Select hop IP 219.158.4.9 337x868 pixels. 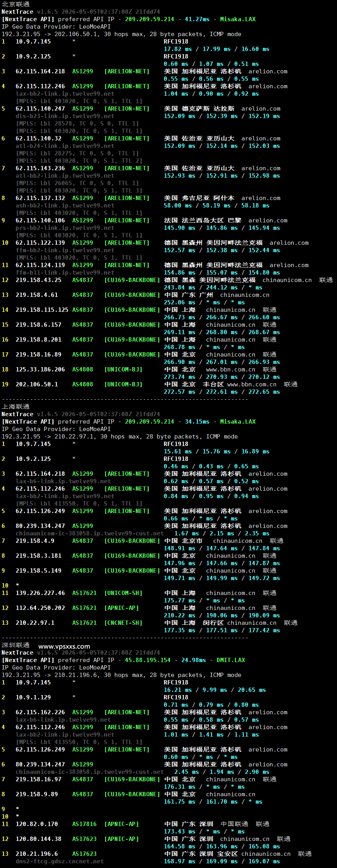click(35, 540)
